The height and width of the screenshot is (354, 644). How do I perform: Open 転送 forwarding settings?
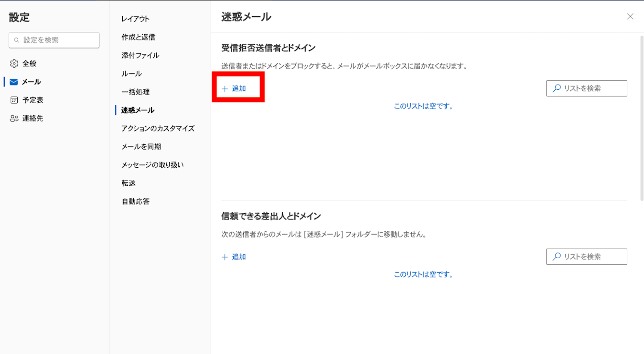(128, 183)
